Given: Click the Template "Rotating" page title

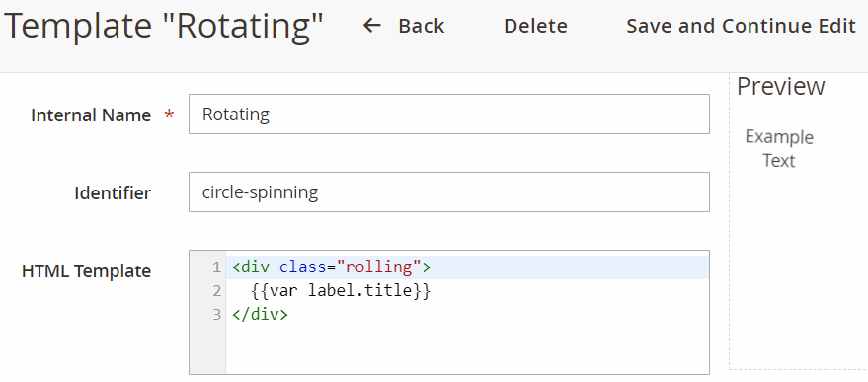Looking at the screenshot, I should click(164, 27).
